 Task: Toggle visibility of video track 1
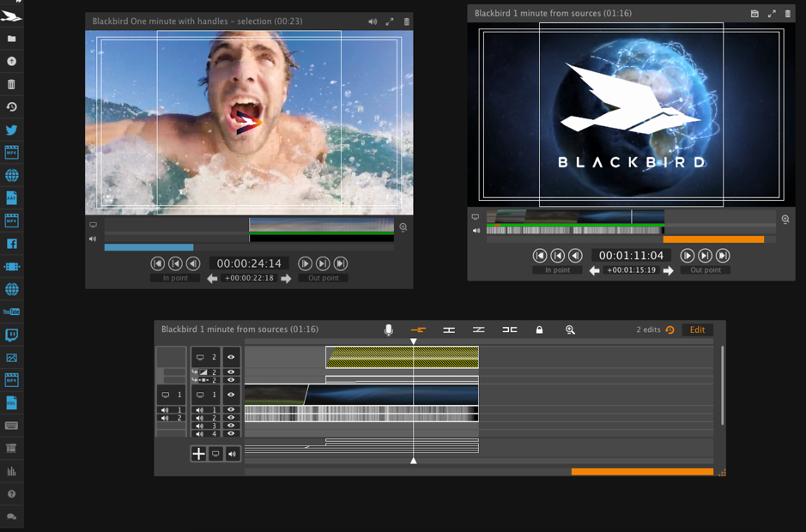tap(231, 395)
